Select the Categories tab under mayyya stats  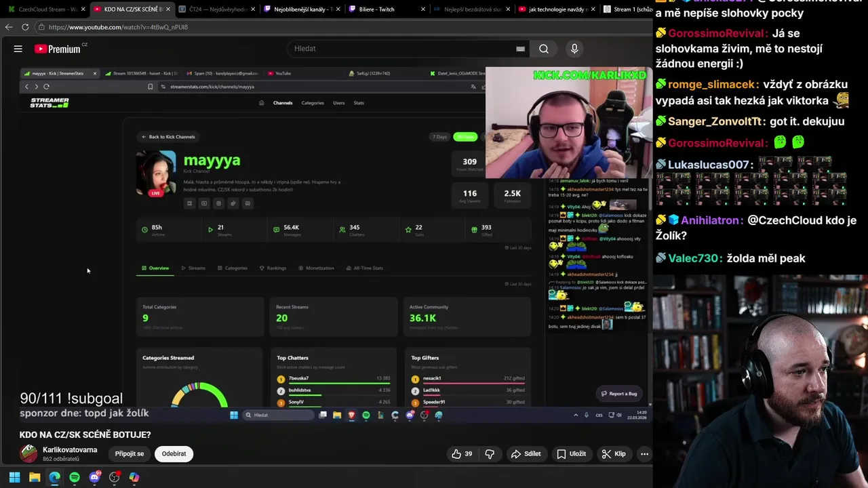click(x=233, y=268)
